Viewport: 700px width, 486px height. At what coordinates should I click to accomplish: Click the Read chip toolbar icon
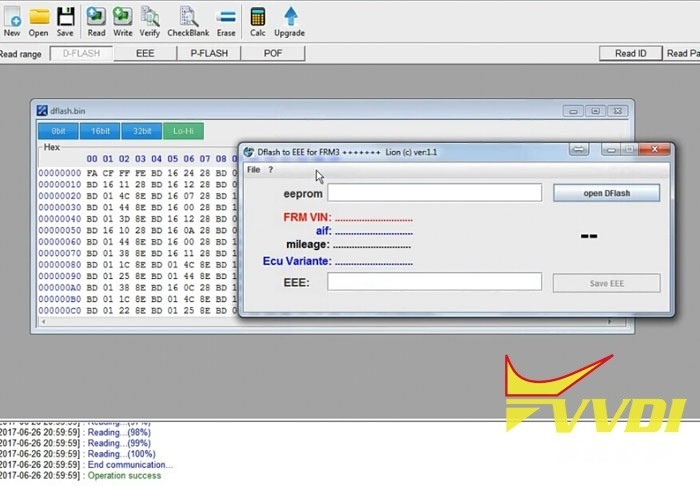(x=96, y=21)
